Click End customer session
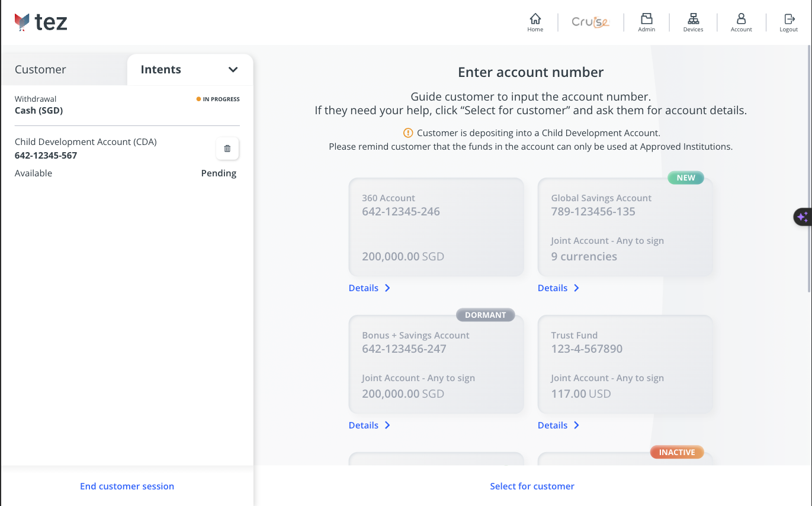 click(127, 486)
